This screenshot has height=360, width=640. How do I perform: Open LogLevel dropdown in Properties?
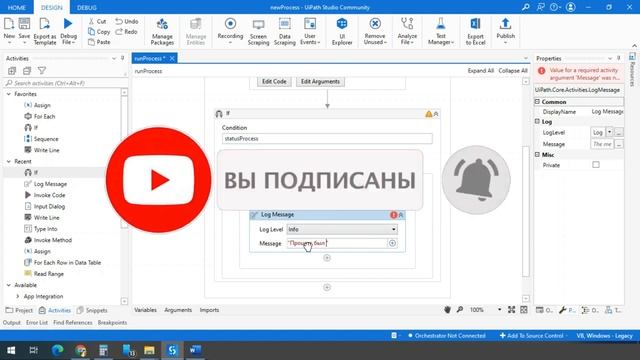tap(609, 132)
